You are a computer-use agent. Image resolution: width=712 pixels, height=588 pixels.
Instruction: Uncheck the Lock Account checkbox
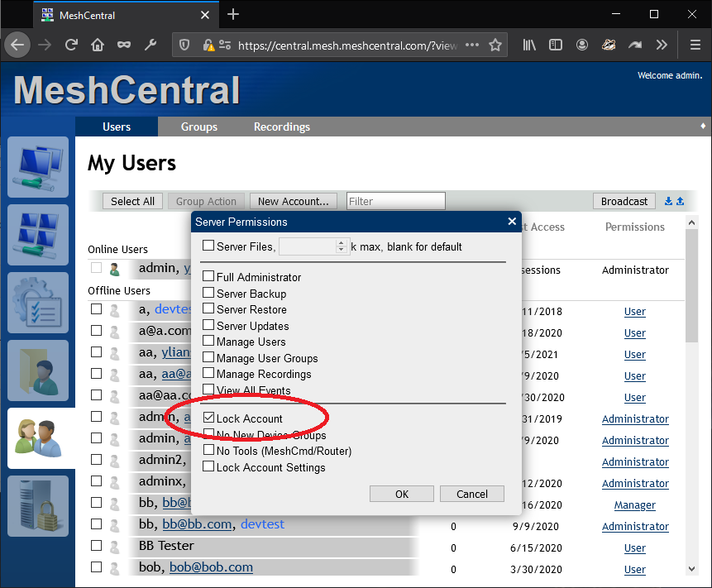click(208, 417)
